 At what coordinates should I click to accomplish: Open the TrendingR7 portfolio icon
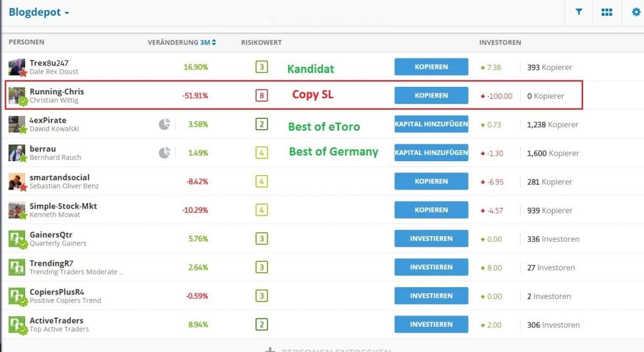point(17,267)
